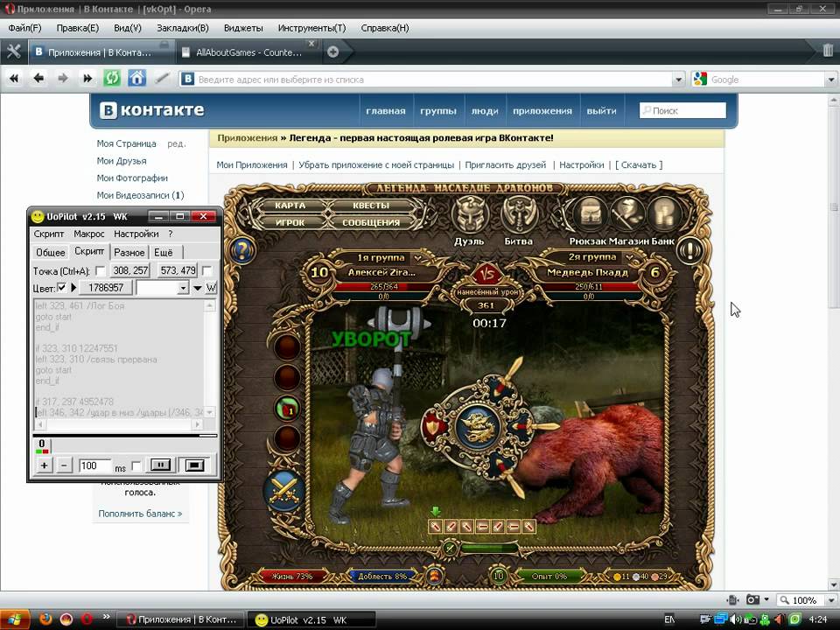
Task: Open UoPilot Настройки menu
Action: [136, 234]
